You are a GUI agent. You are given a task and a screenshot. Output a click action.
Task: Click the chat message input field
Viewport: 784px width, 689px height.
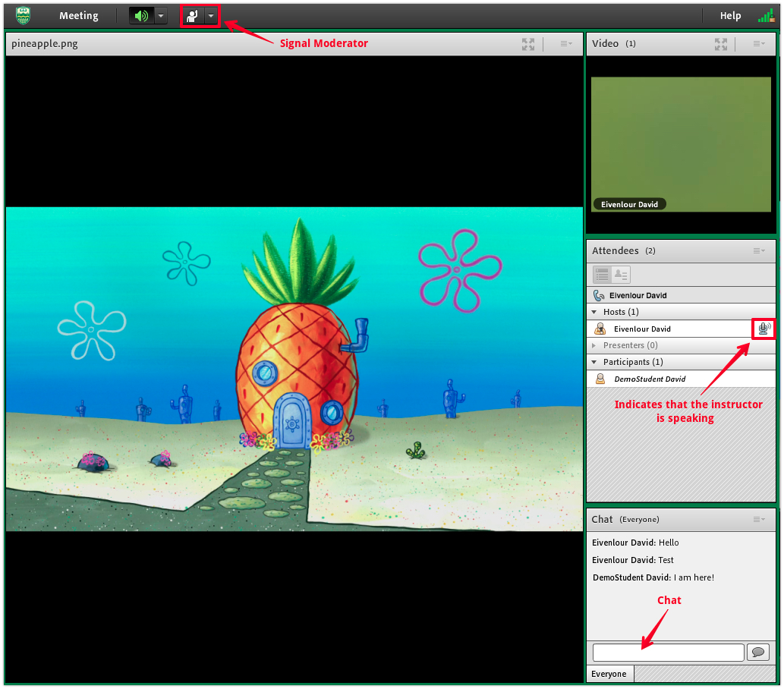point(669,653)
